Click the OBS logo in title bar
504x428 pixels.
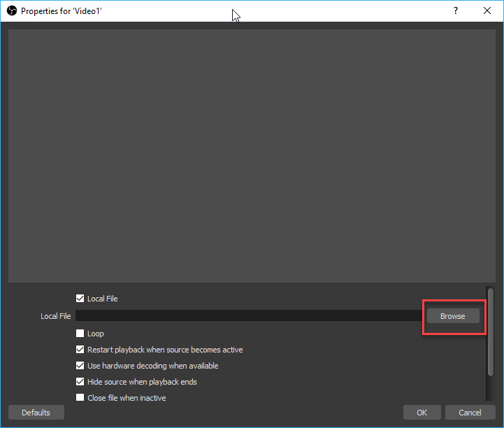pyautogui.click(x=12, y=11)
